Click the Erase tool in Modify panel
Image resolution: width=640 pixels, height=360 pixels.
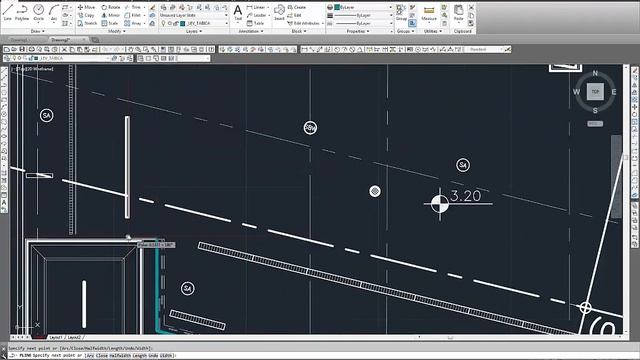click(x=152, y=7)
